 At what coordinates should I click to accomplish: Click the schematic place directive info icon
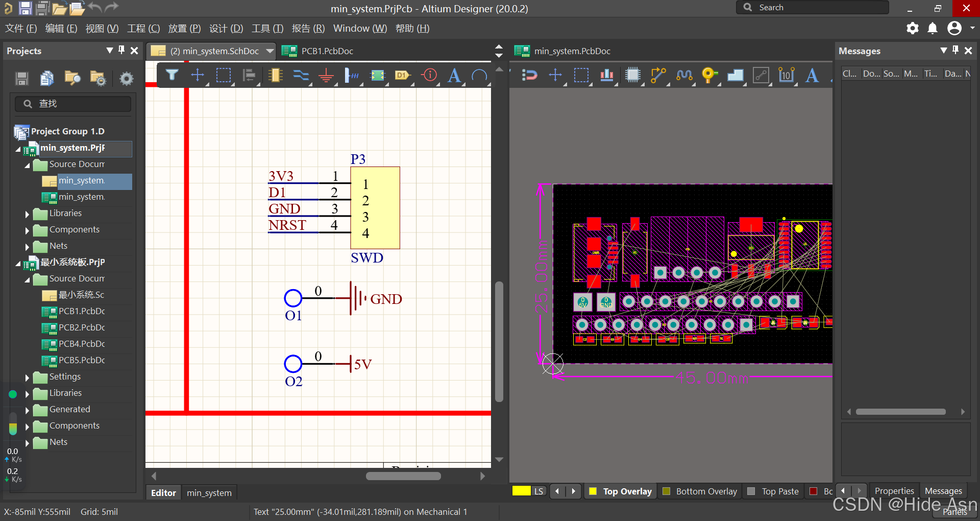429,75
